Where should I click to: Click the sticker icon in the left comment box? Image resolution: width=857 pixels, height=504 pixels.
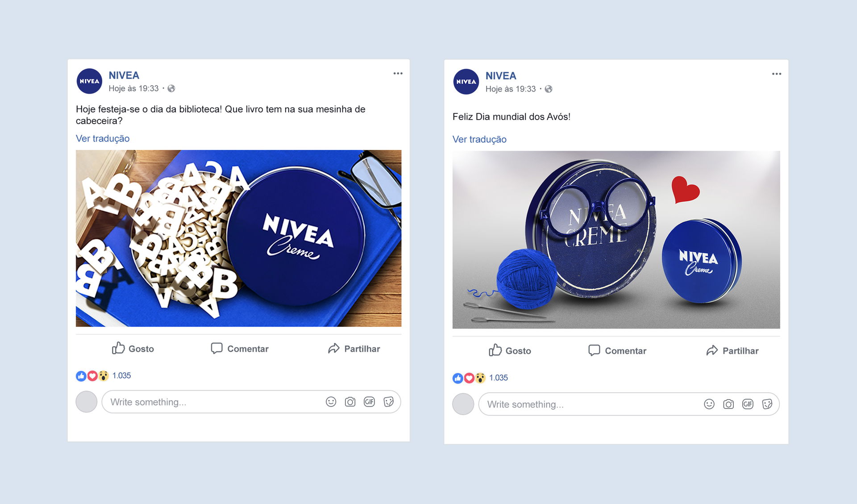[x=389, y=402]
